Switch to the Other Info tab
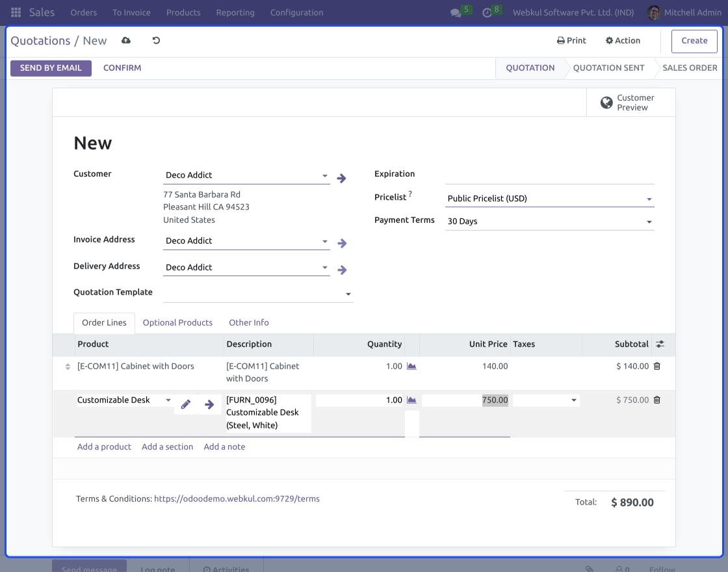Viewport: 728px width, 572px height. pyautogui.click(x=249, y=322)
